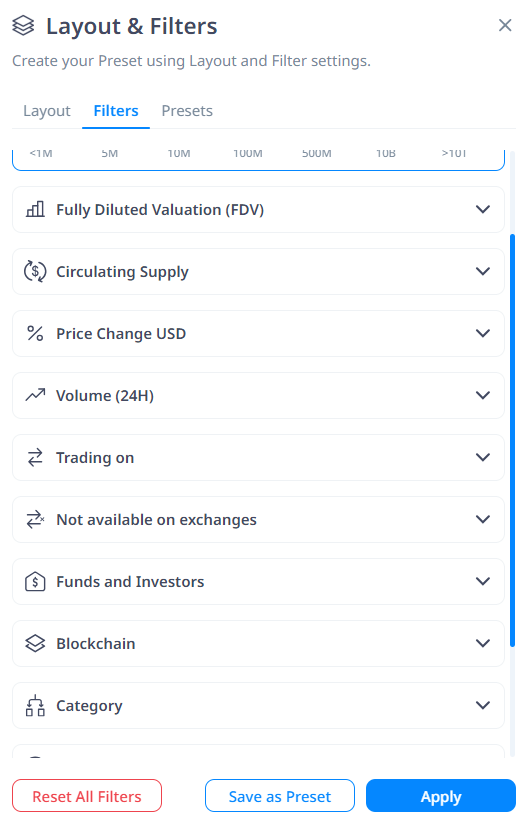This screenshot has width=527, height=817.
Task: Click the Blockchain stacked layers icon
Action: click(x=35, y=643)
